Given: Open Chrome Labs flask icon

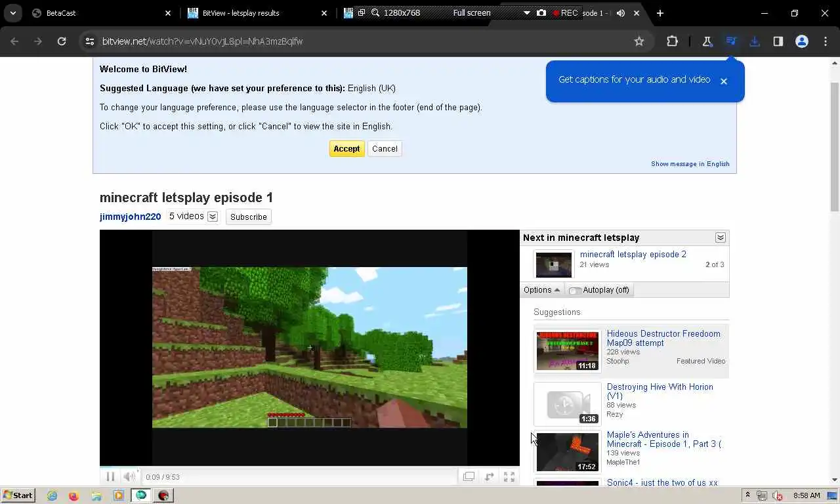Looking at the screenshot, I should tap(707, 41).
